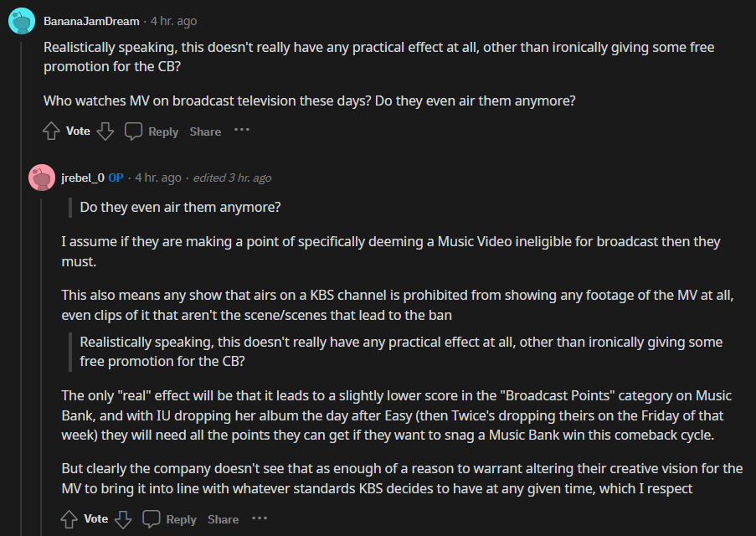This screenshot has width=756, height=536.
Task: Open jrebel_0's avatar profile
Action: click(41, 178)
